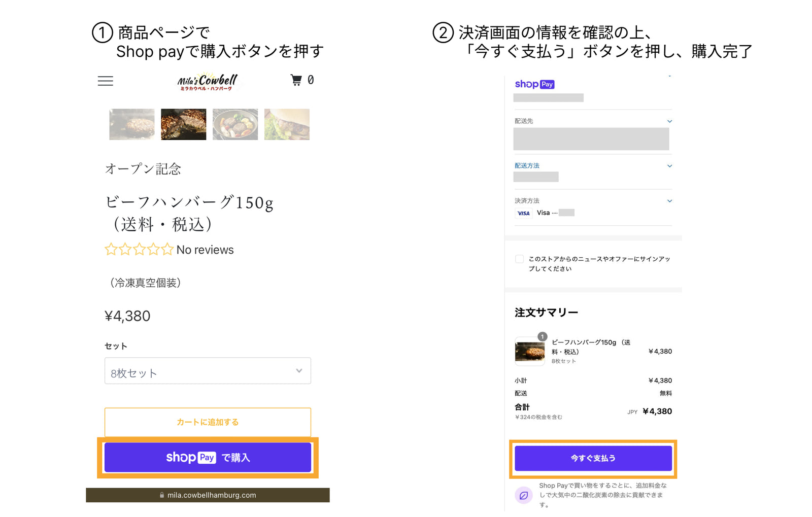
Task: Open the shopping cart icon
Action: [296, 80]
